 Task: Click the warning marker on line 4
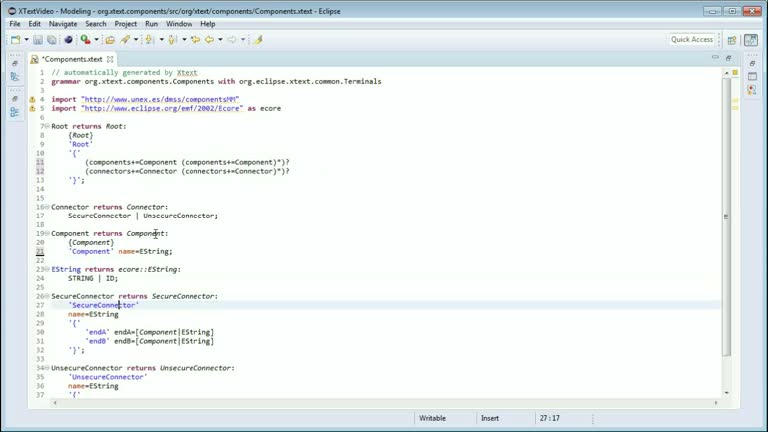tap(32, 99)
